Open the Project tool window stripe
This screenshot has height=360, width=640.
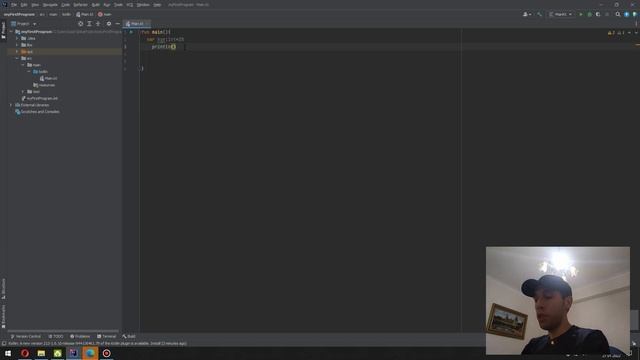pos(3,31)
